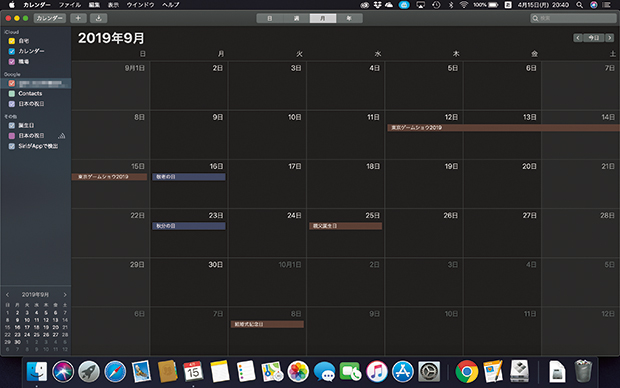Click the Dropbox menu bar icon
Image resolution: width=620 pixels, height=388 pixels.
[377, 5]
